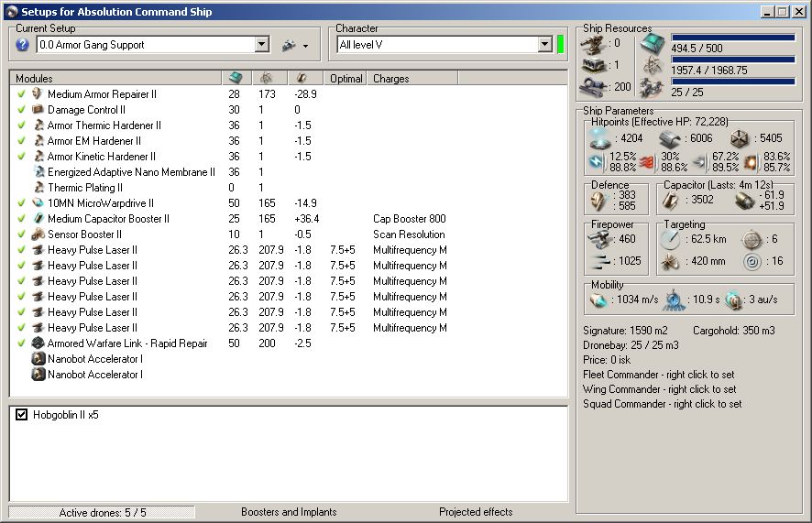Viewport: 812px width, 523px height.
Task: Switch to Projected effects tab
Action: point(476,512)
